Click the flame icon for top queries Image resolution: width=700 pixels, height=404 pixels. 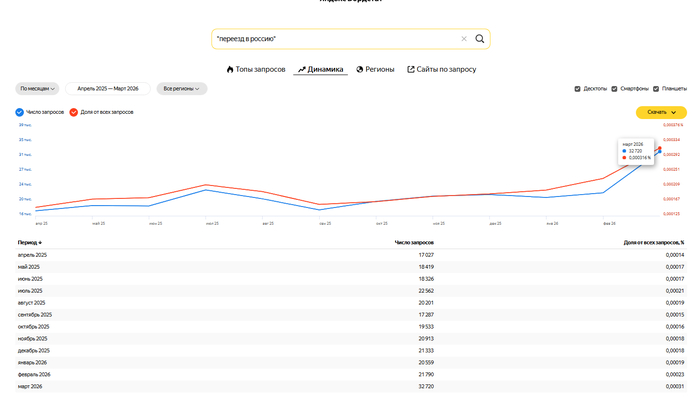tap(230, 69)
